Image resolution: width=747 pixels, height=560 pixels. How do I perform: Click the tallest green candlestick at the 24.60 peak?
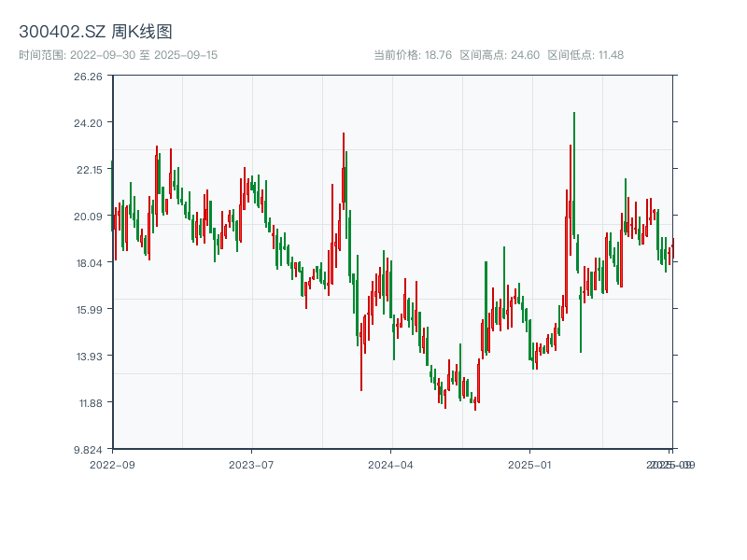[574, 175]
